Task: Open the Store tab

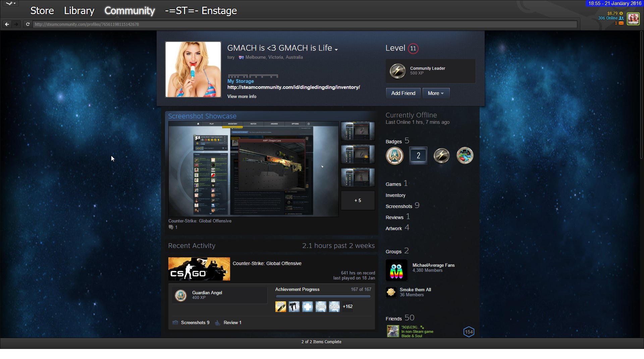Action: tap(42, 11)
